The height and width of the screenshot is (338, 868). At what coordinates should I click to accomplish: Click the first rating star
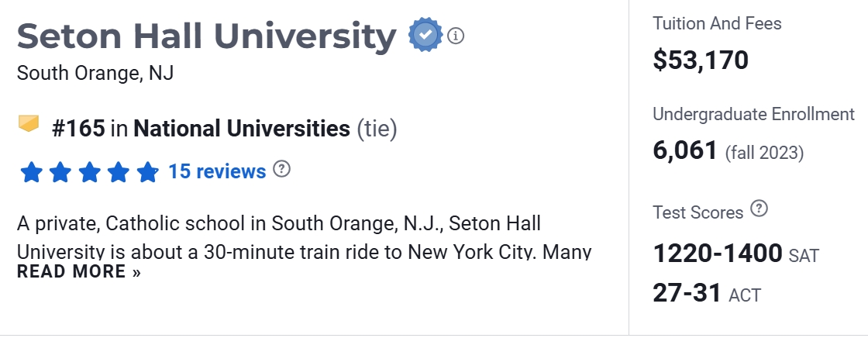(x=32, y=172)
